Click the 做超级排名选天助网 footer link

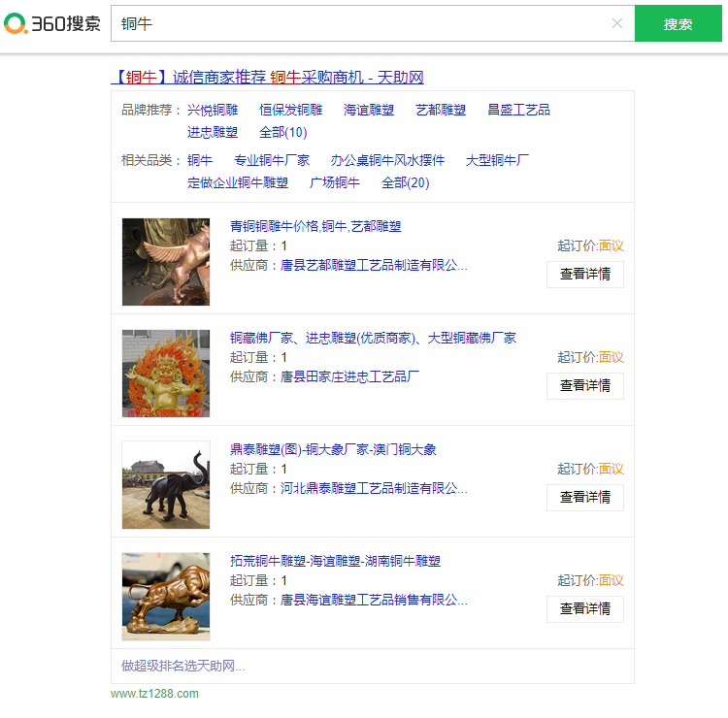coord(182,666)
